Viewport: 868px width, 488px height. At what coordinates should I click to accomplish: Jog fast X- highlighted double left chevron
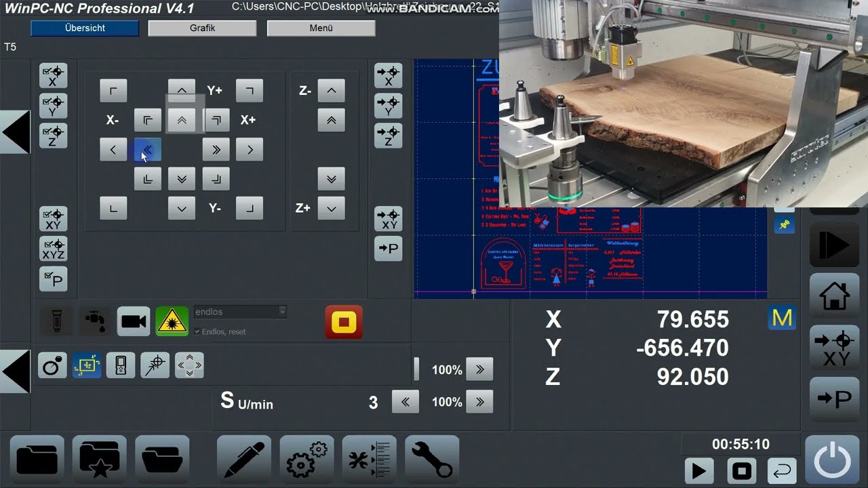(x=148, y=149)
